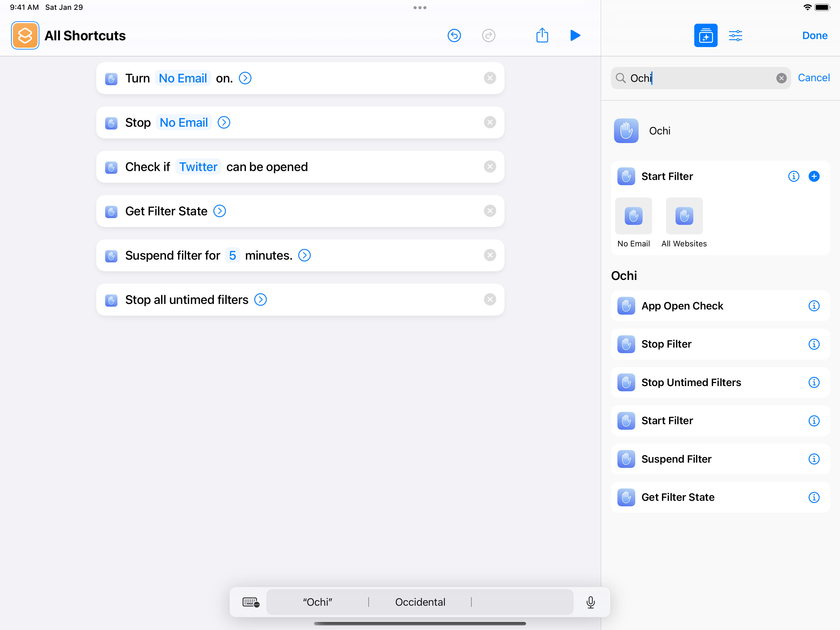The width and height of the screenshot is (840, 630).
Task: Expand the Get Filter State action
Action: [220, 211]
